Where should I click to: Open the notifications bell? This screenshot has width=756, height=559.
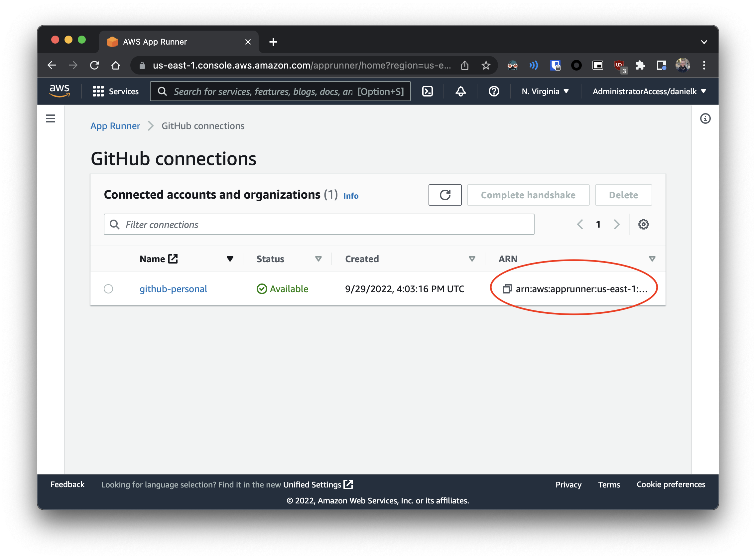pyautogui.click(x=460, y=92)
